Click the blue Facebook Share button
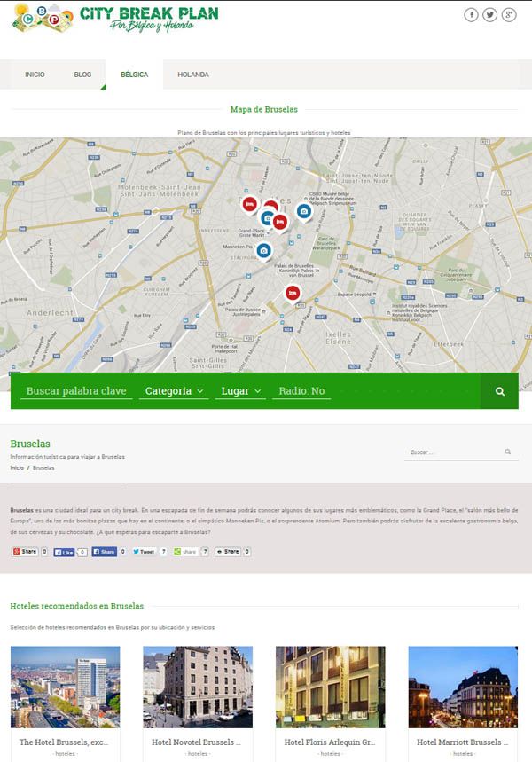Viewport: 532px width, 762px height. (x=104, y=552)
